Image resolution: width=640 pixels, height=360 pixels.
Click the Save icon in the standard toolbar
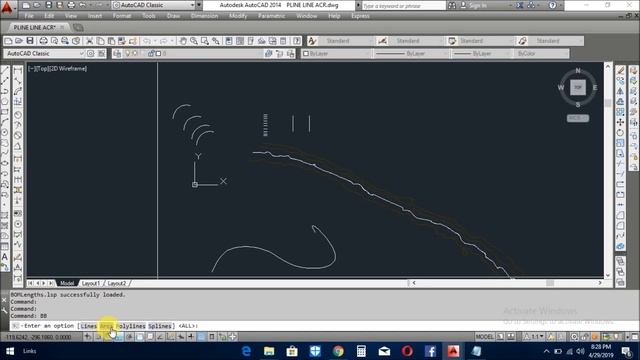tap(30, 41)
